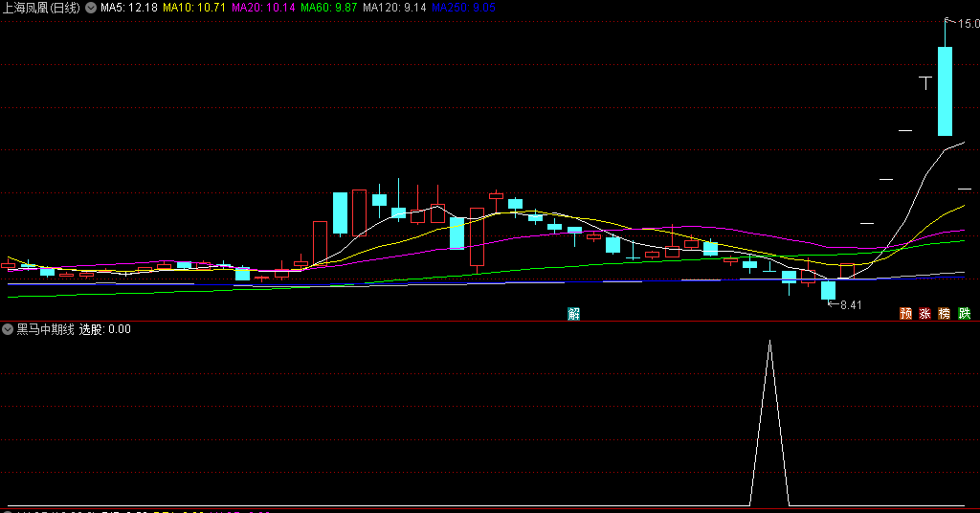Click the magenta MA20: 10.14 label
This screenshot has width=980, height=513.
pos(263,8)
